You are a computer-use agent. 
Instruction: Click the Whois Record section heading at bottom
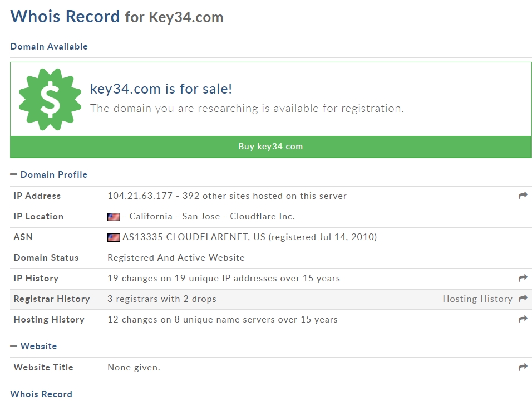click(x=41, y=394)
